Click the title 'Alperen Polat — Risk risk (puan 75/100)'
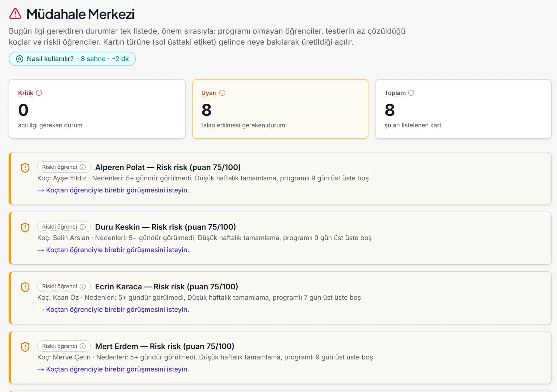This screenshot has height=392, width=557. tap(168, 167)
